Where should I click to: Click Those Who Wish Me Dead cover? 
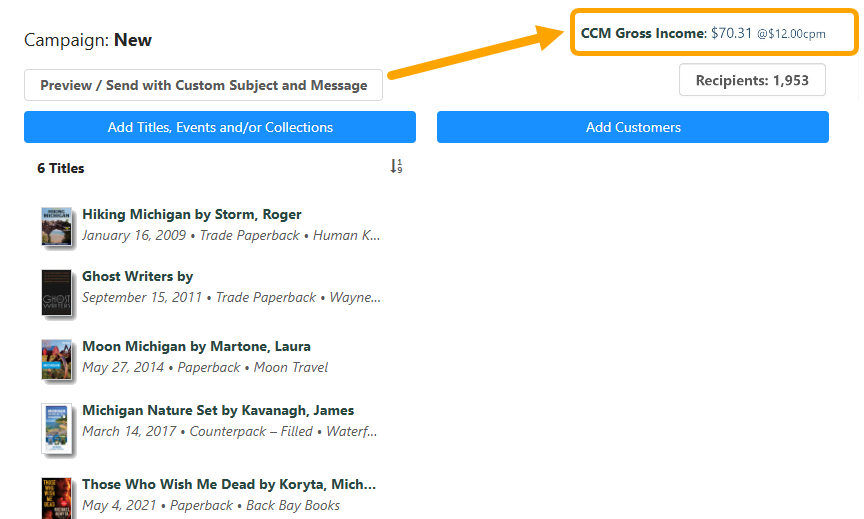click(57, 497)
